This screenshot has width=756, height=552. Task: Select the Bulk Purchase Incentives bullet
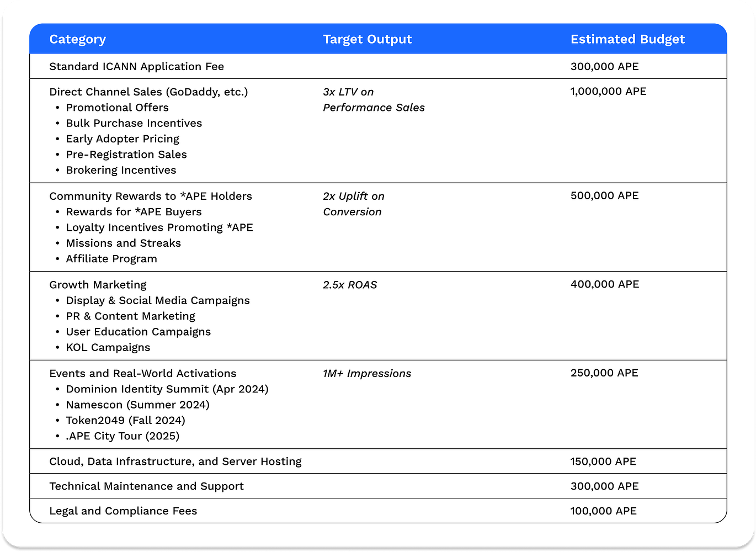tap(134, 123)
